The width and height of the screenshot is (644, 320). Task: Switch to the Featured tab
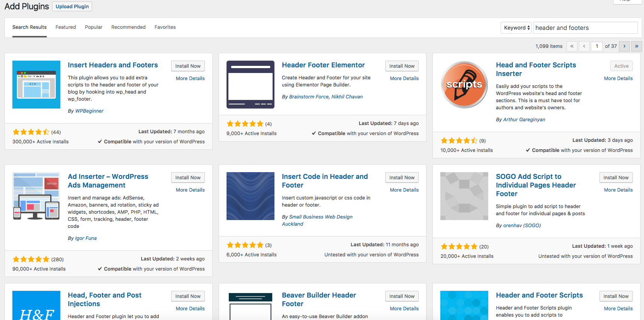(66, 27)
